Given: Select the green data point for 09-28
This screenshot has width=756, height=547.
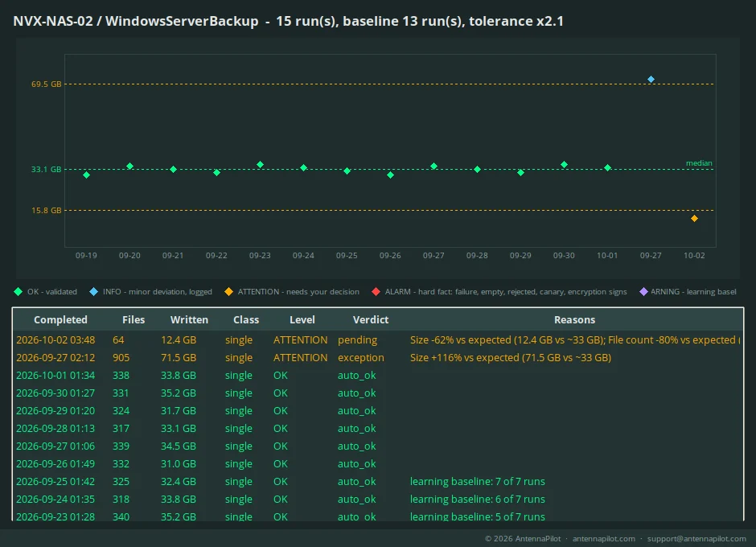Looking at the screenshot, I should click(x=477, y=169).
